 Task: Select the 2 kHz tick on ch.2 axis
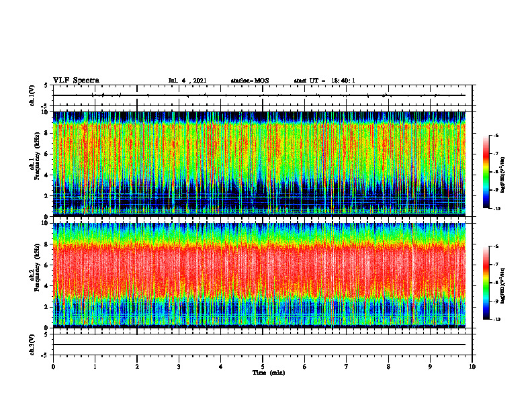click(47, 307)
